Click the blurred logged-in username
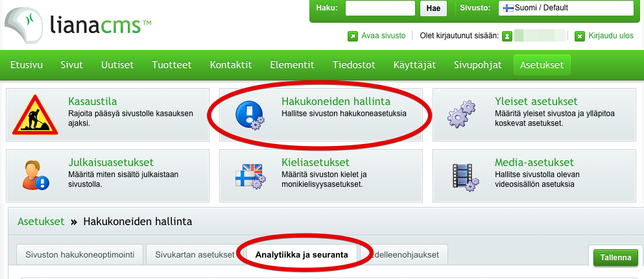The height and width of the screenshot is (279, 644). 540,36
